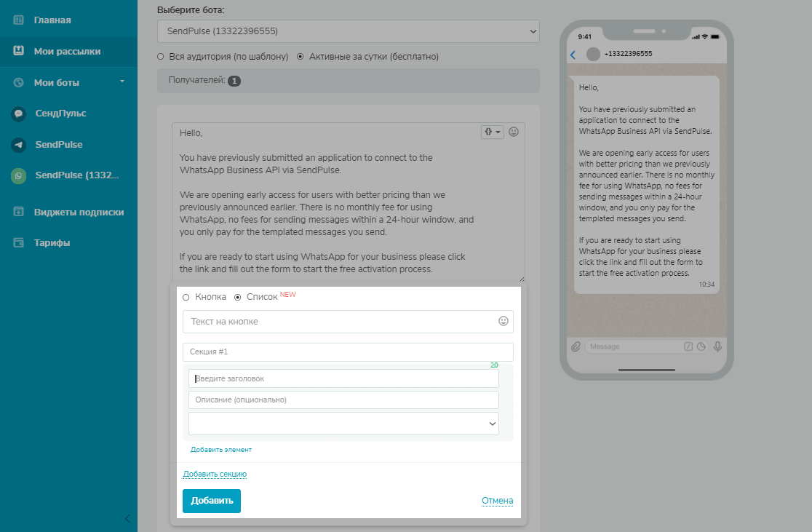Click the recipients count badge
This screenshot has height=532, width=812.
pyautogui.click(x=234, y=81)
